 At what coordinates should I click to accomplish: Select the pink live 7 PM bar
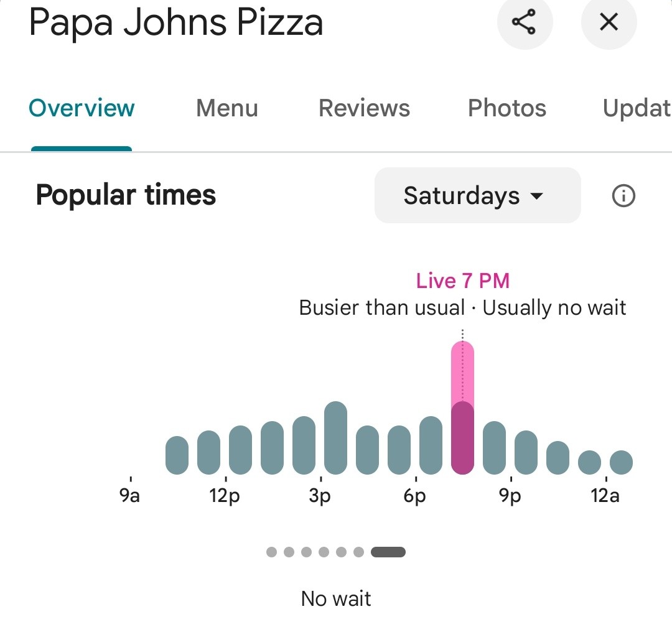tap(462, 407)
